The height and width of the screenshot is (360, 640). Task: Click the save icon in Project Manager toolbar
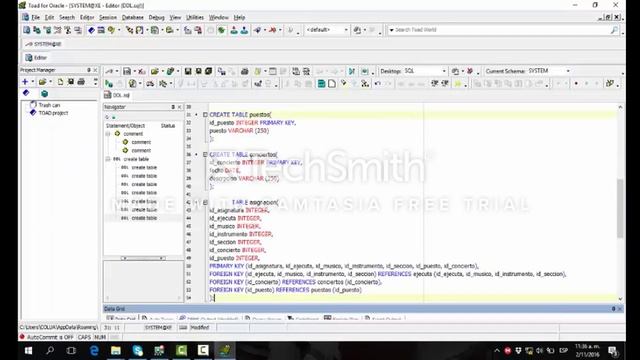[x=71, y=82]
